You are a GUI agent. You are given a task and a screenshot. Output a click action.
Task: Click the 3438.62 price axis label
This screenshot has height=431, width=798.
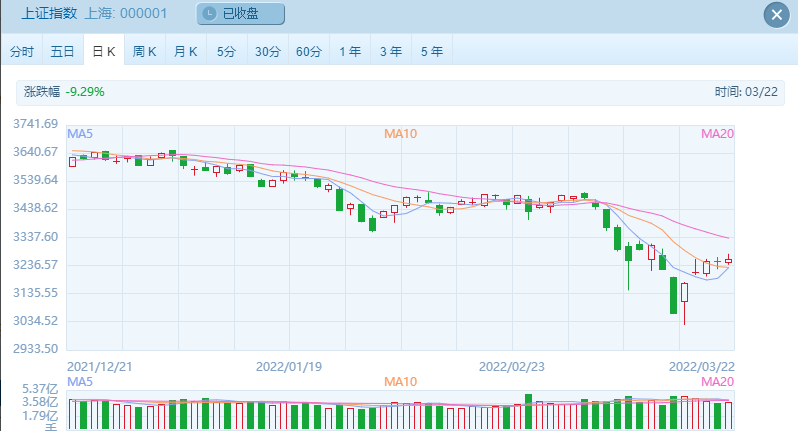(36, 208)
